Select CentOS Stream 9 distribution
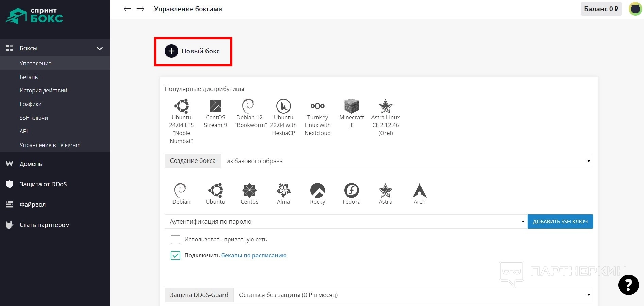 (215, 106)
